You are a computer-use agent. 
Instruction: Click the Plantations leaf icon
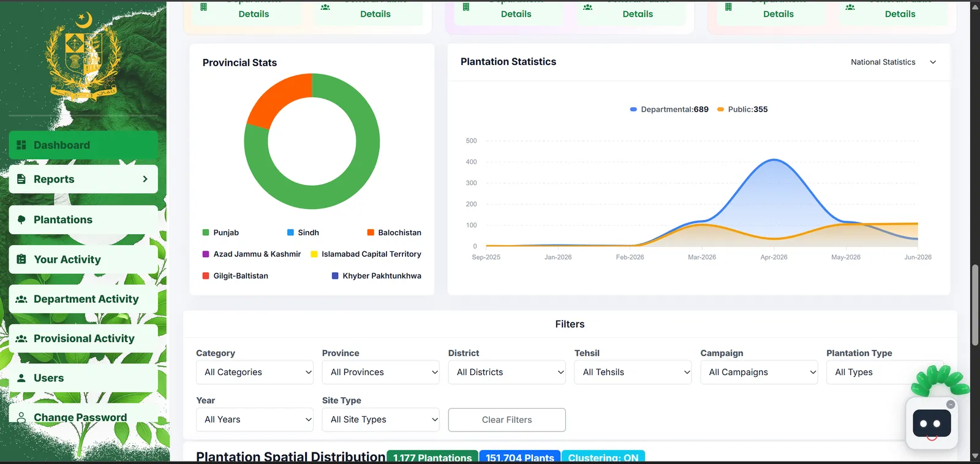coord(21,219)
